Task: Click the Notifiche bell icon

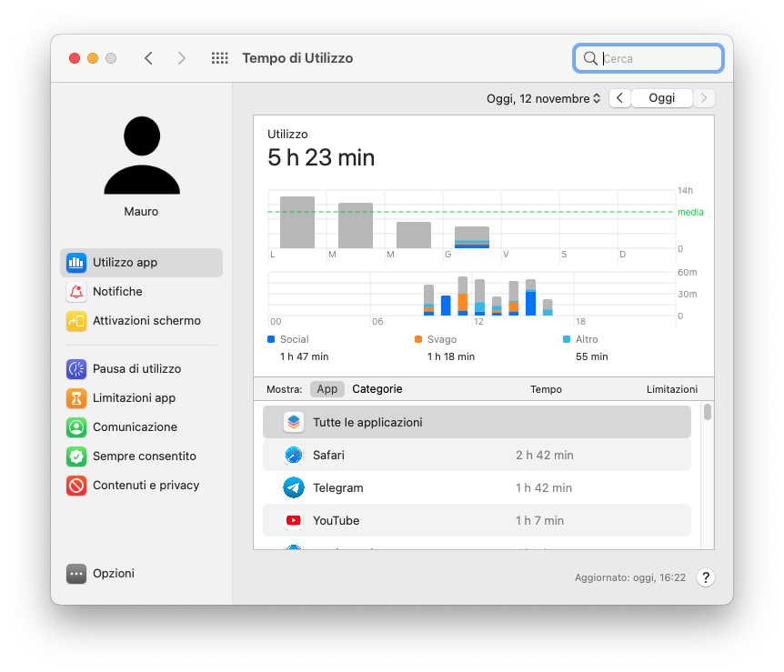Action: (76, 292)
